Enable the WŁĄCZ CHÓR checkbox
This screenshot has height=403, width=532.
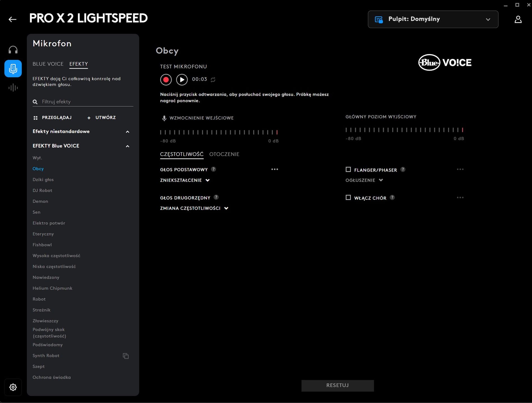(348, 198)
